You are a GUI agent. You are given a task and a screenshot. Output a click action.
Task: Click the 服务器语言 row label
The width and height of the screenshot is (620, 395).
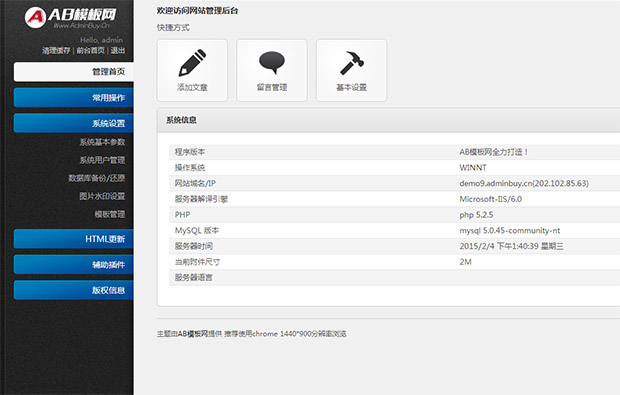(193, 278)
